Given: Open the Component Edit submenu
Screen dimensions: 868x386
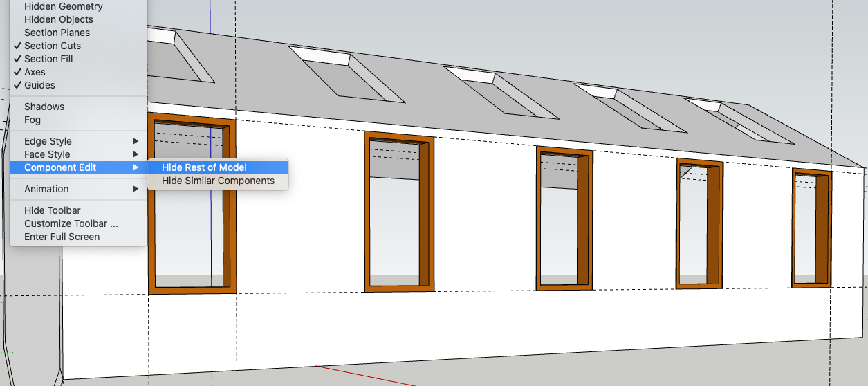Looking at the screenshot, I should [78, 167].
